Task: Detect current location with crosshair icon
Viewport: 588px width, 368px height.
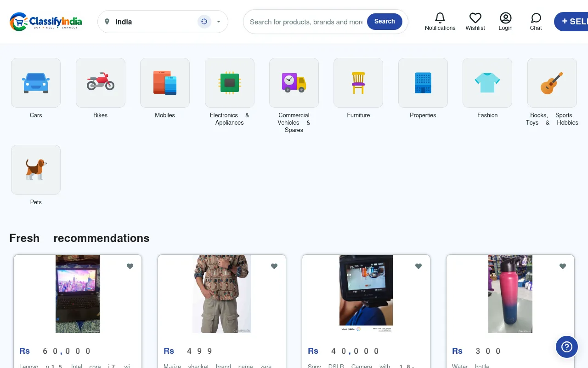Action: (x=204, y=22)
